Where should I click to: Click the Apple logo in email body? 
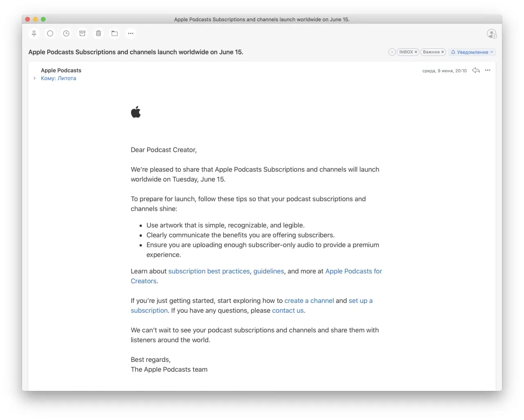[x=136, y=112]
